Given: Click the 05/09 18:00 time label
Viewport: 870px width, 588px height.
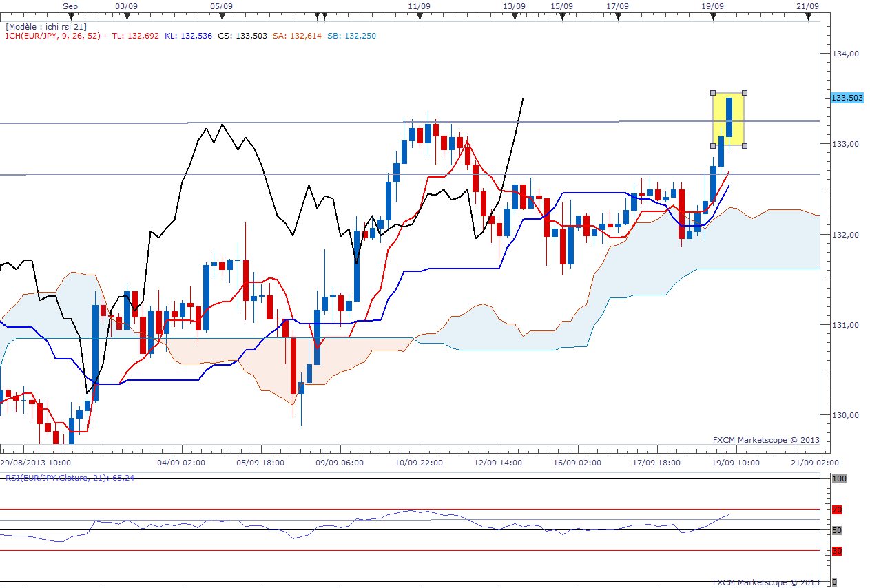Looking at the screenshot, I should [x=260, y=462].
